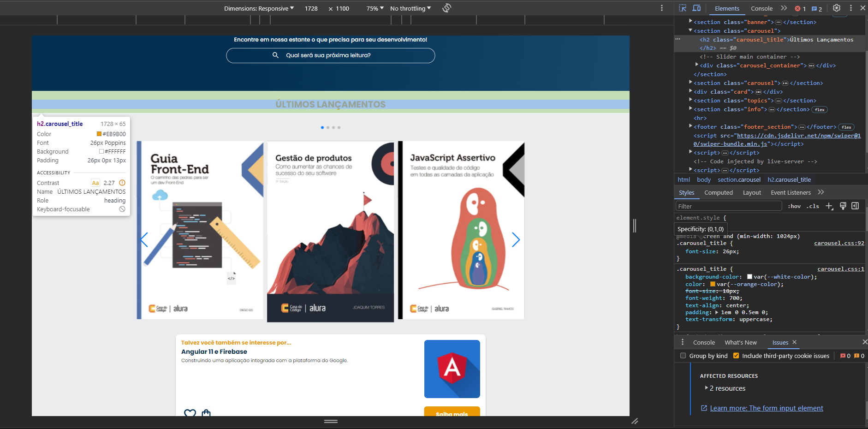This screenshot has width=868, height=429.
Task: Uncheck Include third-party cookie issues
Action: tap(736, 356)
